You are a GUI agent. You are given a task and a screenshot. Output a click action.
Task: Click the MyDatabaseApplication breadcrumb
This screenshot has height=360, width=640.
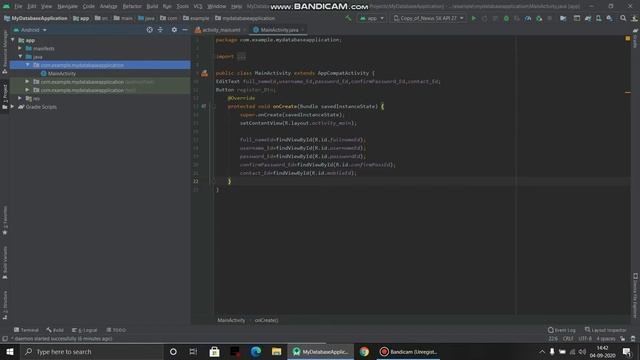click(36, 18)
